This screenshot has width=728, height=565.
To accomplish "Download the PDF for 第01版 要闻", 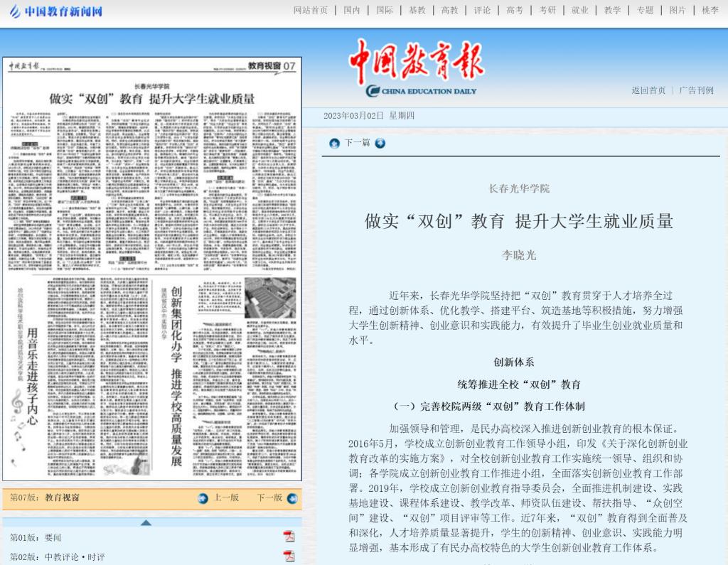I will (289, 536).
